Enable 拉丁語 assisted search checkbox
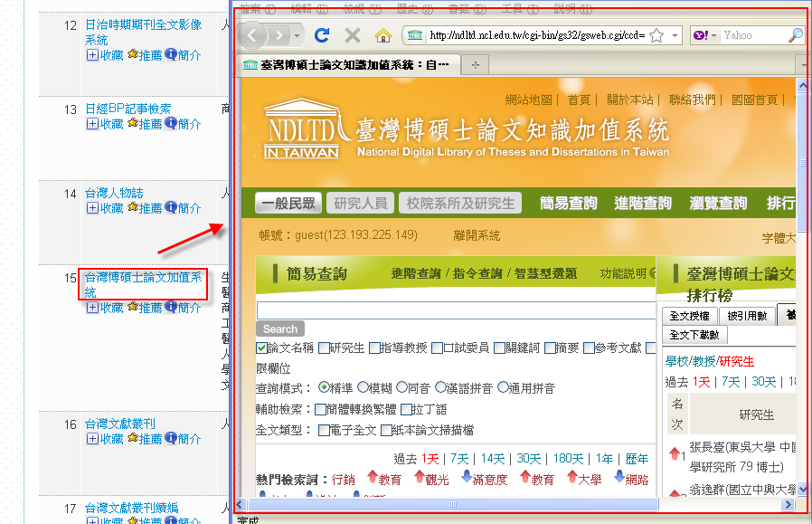Viewport: 812px width, 524px height. [406, 409]
